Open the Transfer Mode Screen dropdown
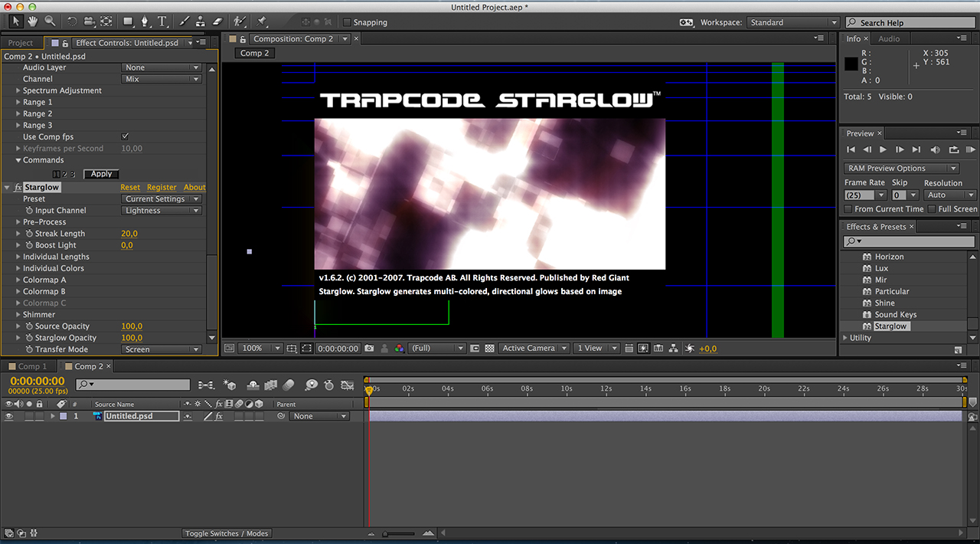This screenshot has height=544, width=980. (x=162, y=349)
